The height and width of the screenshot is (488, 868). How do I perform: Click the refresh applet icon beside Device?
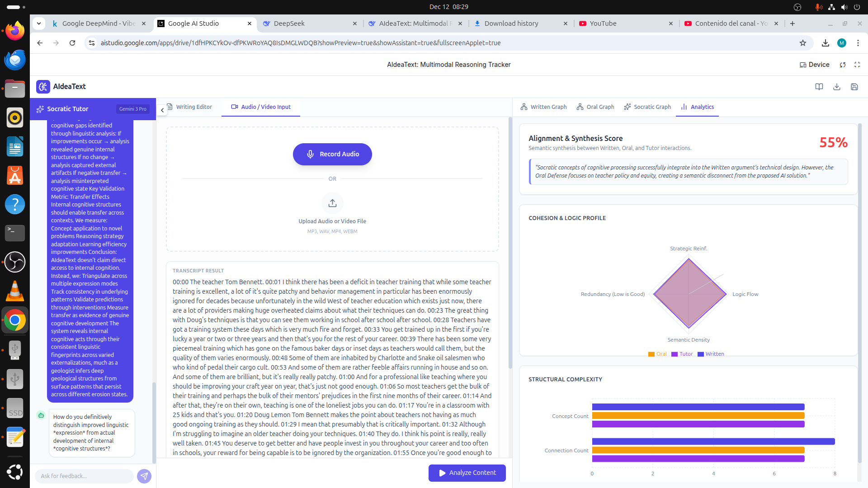pyautogui.click(x=843, y=65)
